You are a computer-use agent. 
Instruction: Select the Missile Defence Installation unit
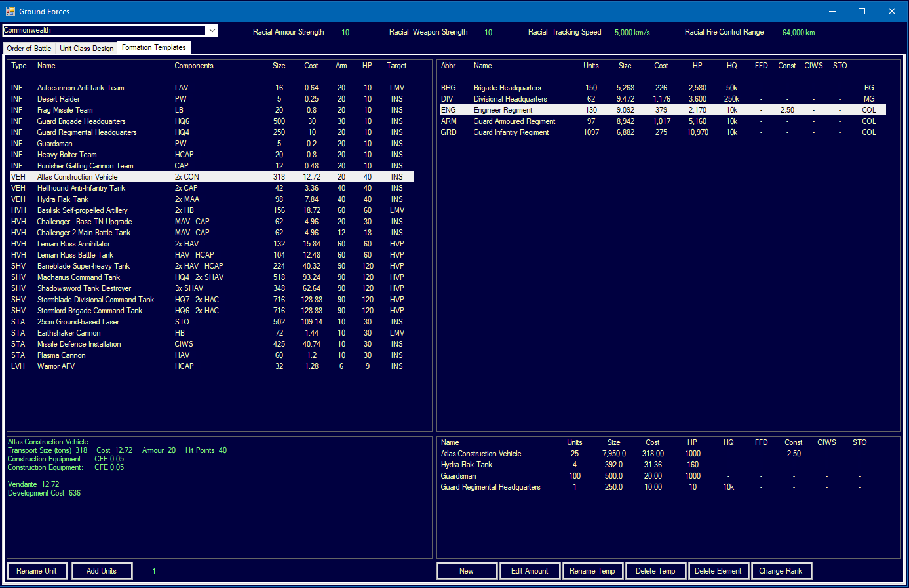click(x=212, y=344)
